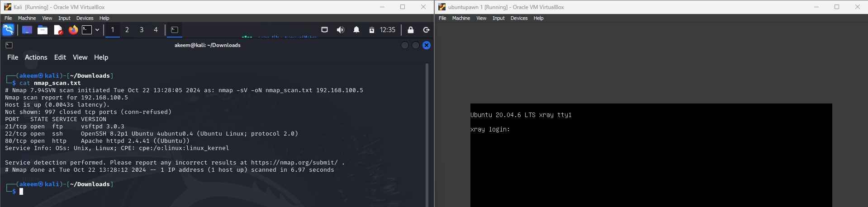Open the terminal Actions menu

click(36, 57)
